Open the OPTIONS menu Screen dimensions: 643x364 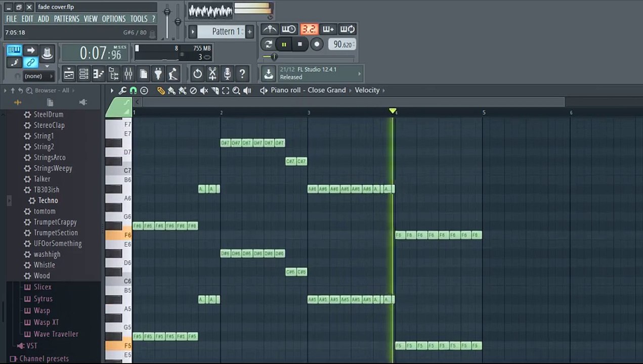click(114, 19)
